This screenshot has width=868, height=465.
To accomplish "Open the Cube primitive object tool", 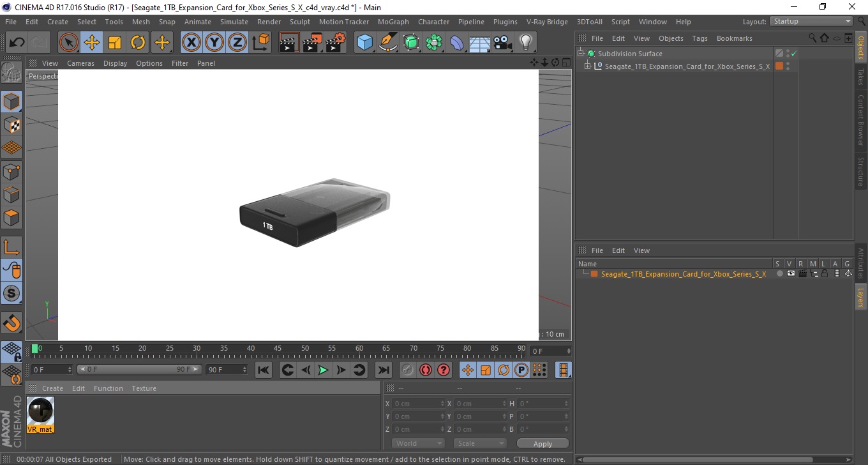I will (364, 43).
